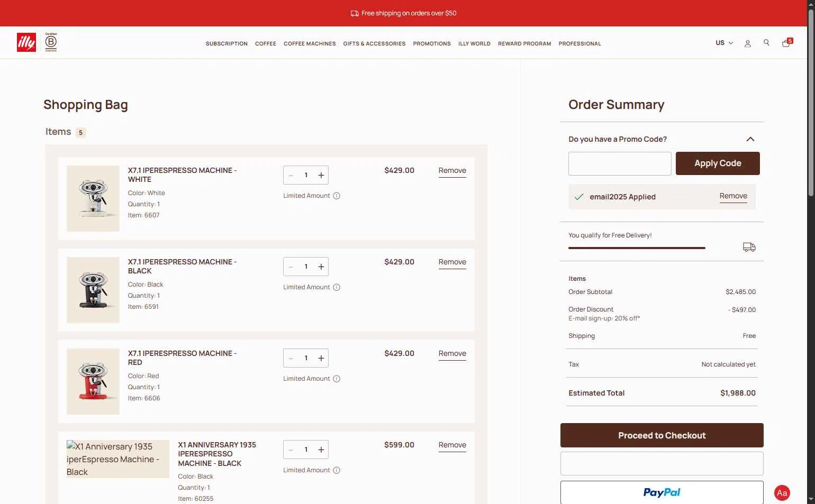The width and height of the screenshot is (815, 504).
Task: Open the X1 Anniversary machine image placeholder
Action: tap(118, 459)
